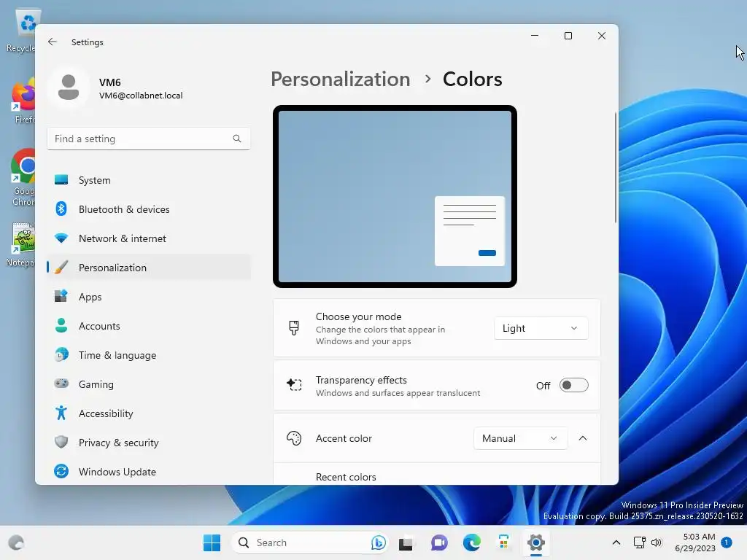Turn on the Transparency effects toggle
747x560 pixels.
[573, 385]
